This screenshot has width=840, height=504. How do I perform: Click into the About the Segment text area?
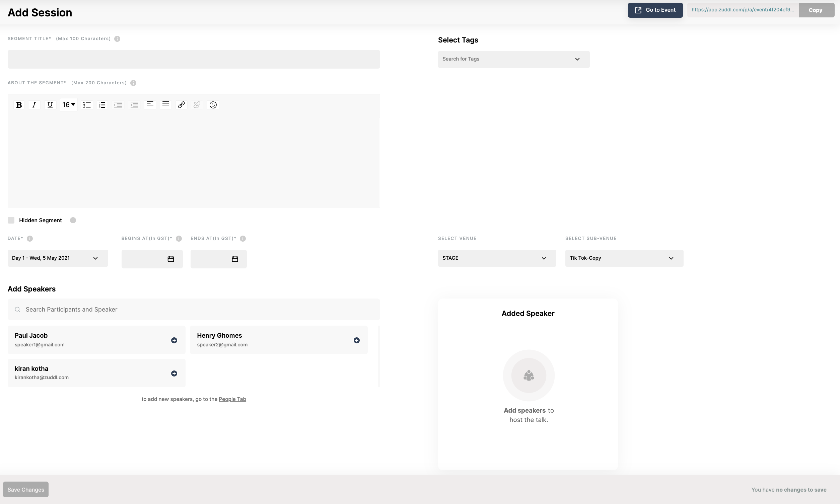coord(194,163)
